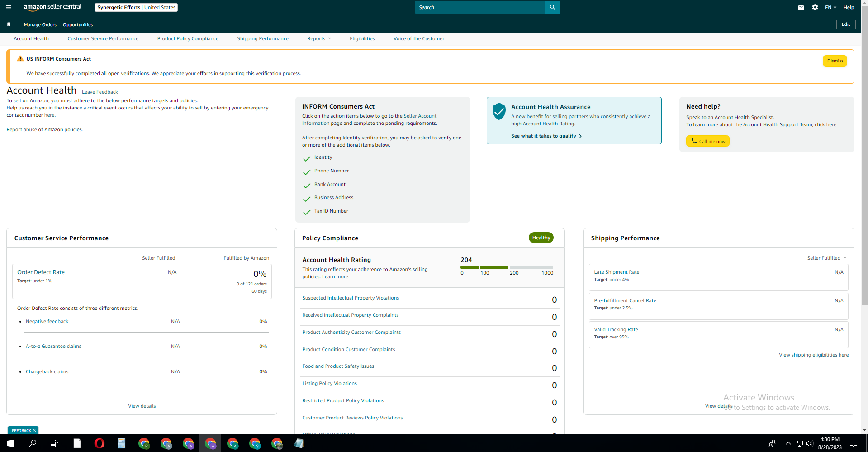Viewport: 868px width, 452px height.
Task: Open the Late Shipment Rate link
Action: [x=617, y=272]
